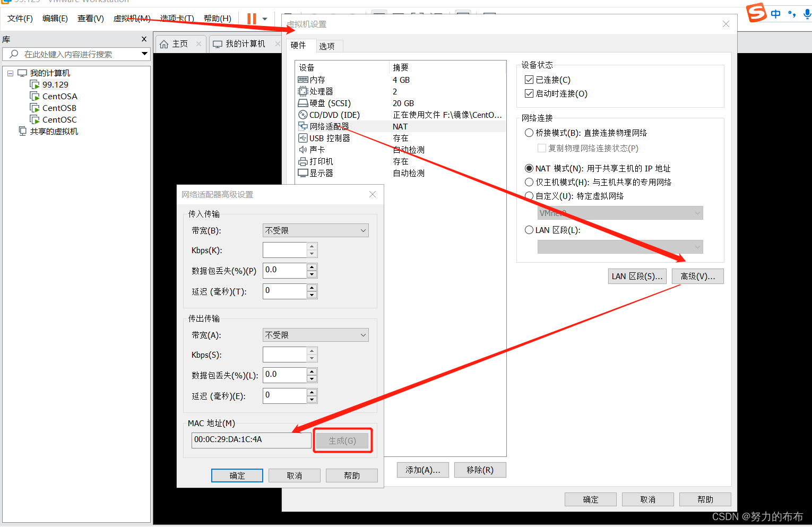
Task: Close the library panel with X
Action: [144, 39]
